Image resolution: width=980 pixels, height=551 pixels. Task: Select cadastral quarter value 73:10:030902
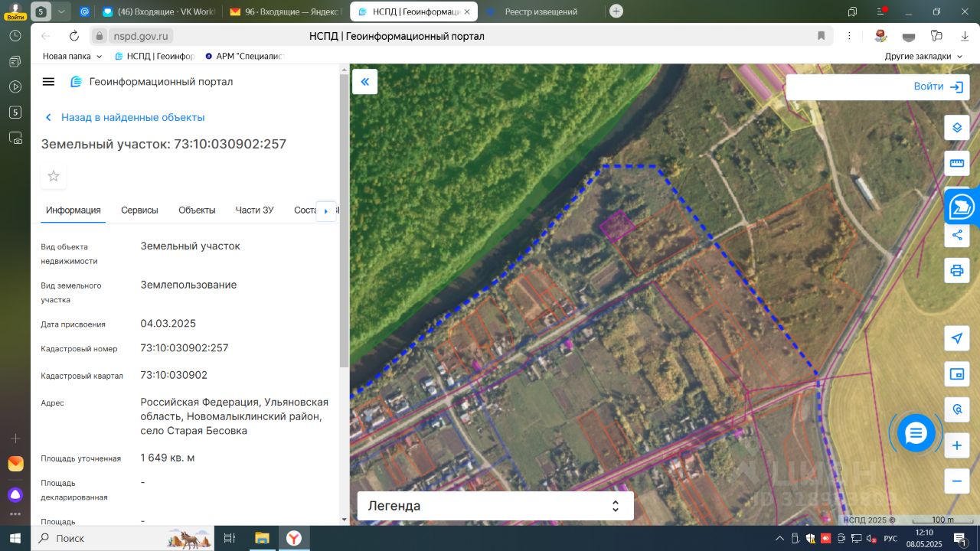174,375
